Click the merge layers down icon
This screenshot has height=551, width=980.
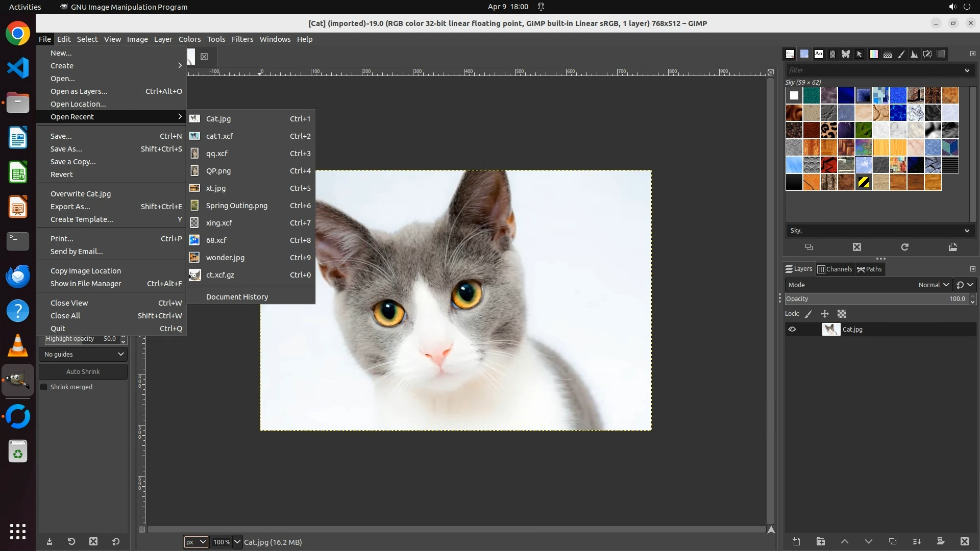916,541
